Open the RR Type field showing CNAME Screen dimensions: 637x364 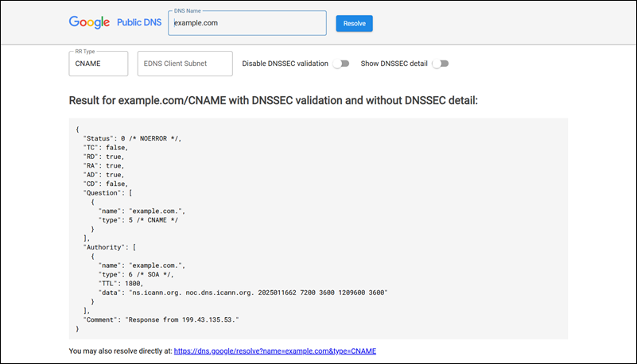pyautogui.click(x=99, y=64)
